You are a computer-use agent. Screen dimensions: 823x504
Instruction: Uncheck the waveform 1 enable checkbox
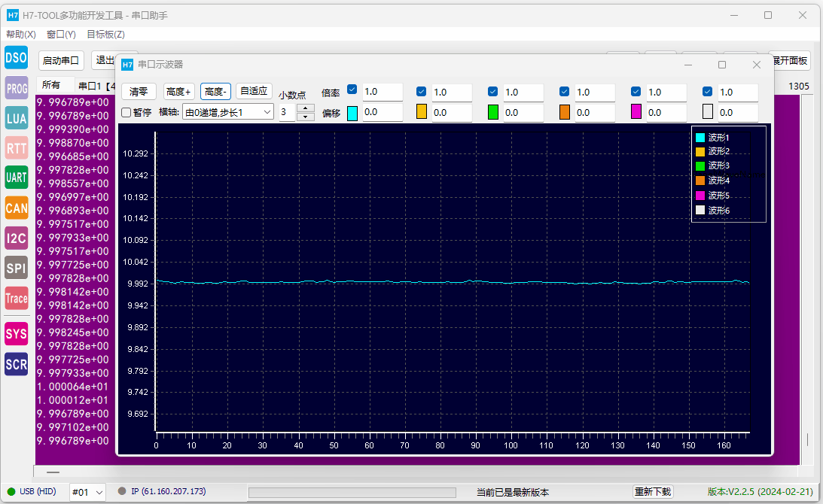click(x=352, y=90)
